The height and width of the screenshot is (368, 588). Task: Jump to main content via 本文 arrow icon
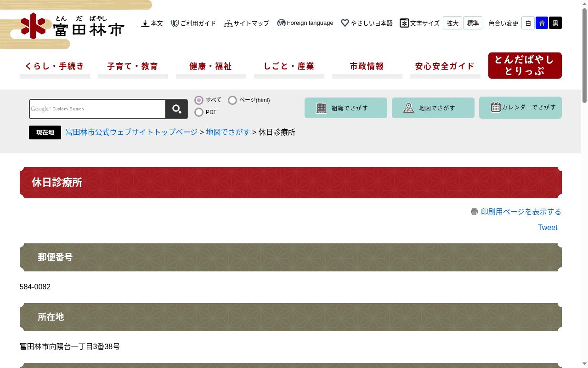(x=145, y=23)
